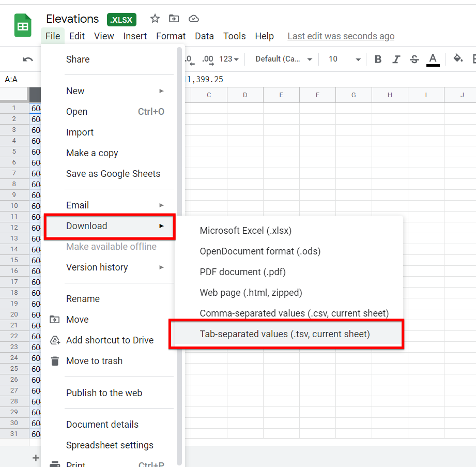
Task: Open the Format menu
Action: [x=171, y=36]
